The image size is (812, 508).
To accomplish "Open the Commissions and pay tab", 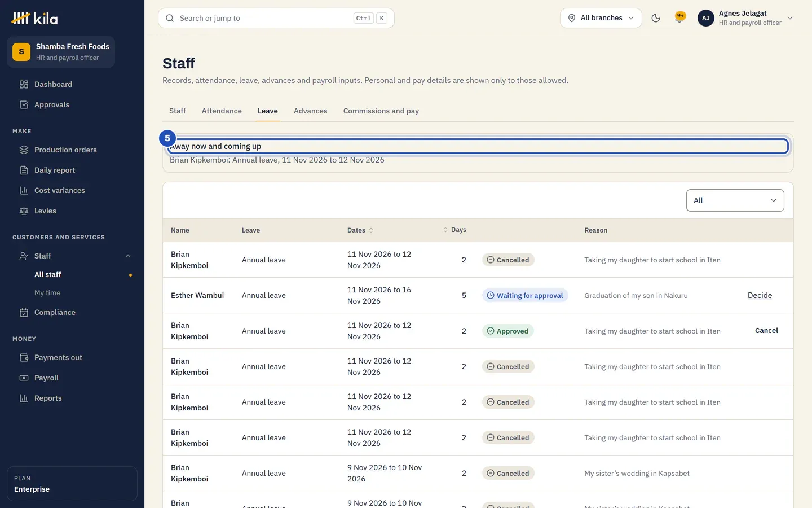I will [x=381, y=111].
